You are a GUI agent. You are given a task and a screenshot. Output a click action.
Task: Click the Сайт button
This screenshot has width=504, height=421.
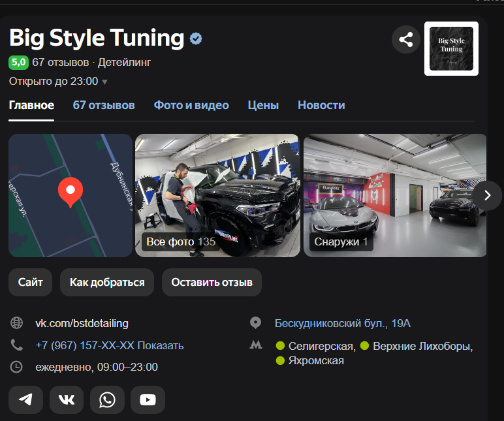click(x=31, y=282)
